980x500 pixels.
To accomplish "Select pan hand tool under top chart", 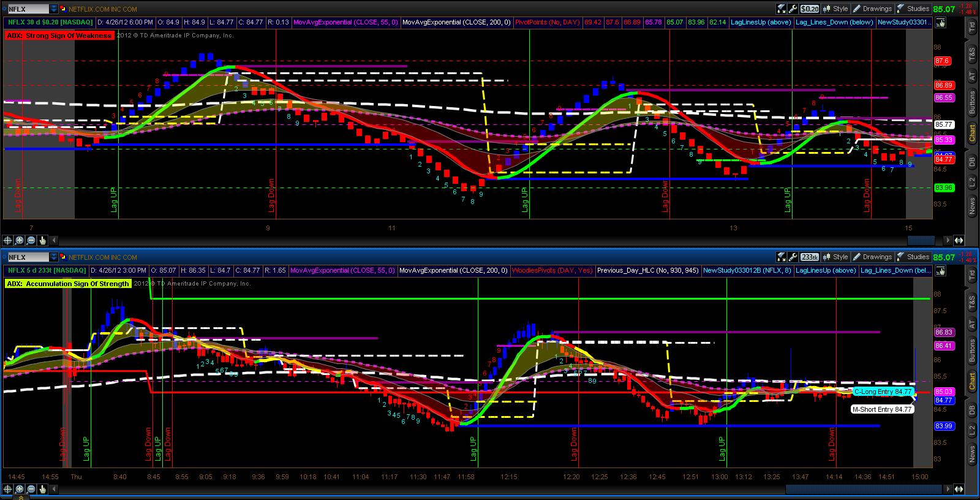I will click(43, 241).
